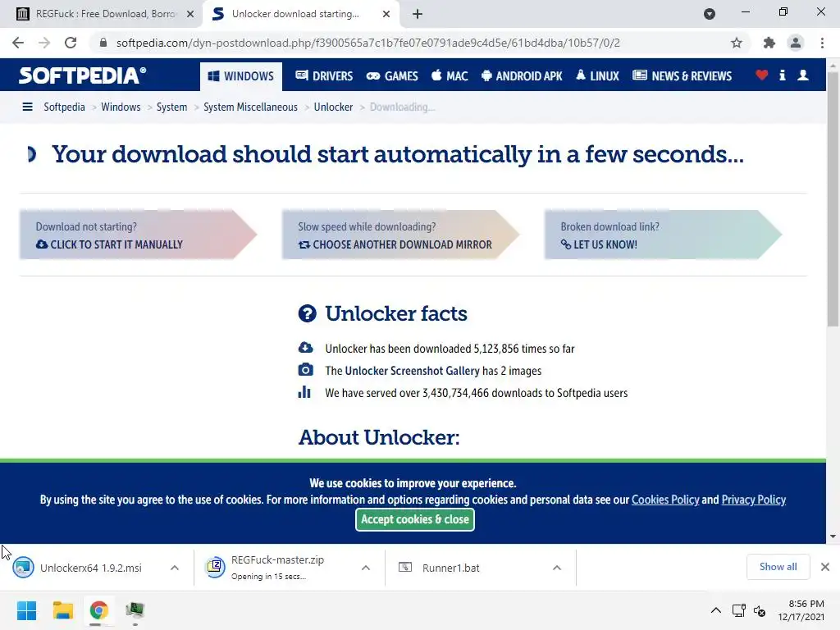840x630 pixels.
Task: Click the question mark icon by Unlocker facts
Action: 307,313
